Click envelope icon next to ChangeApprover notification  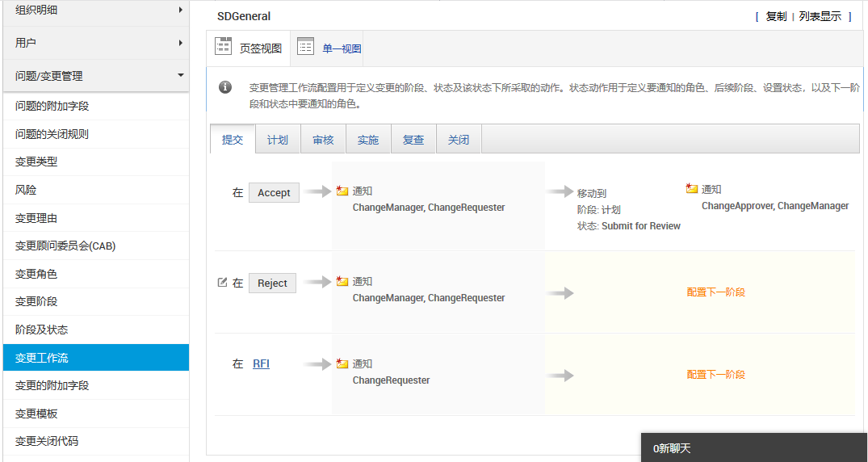click(x=691, y=189)
